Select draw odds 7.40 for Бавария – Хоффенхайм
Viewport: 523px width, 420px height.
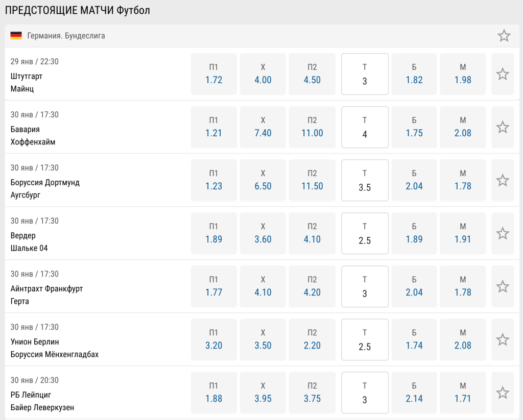point(263,127)
